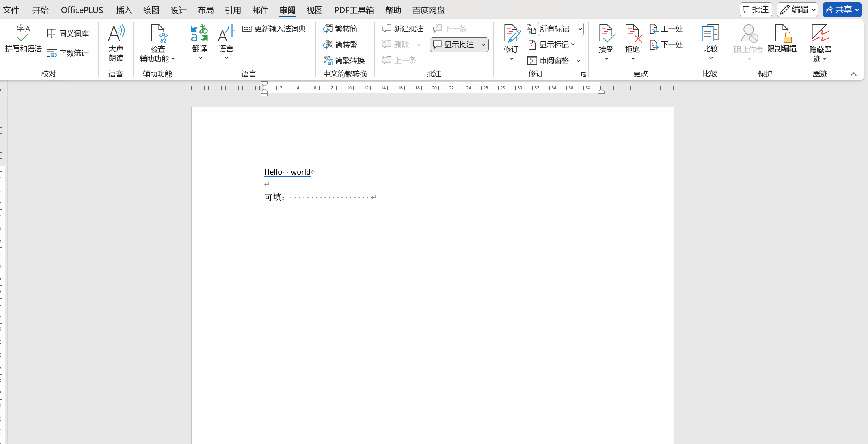Click the Spelling and Grammar (拼写和语法) icon
Screen dimensions: 868x444
23,34
